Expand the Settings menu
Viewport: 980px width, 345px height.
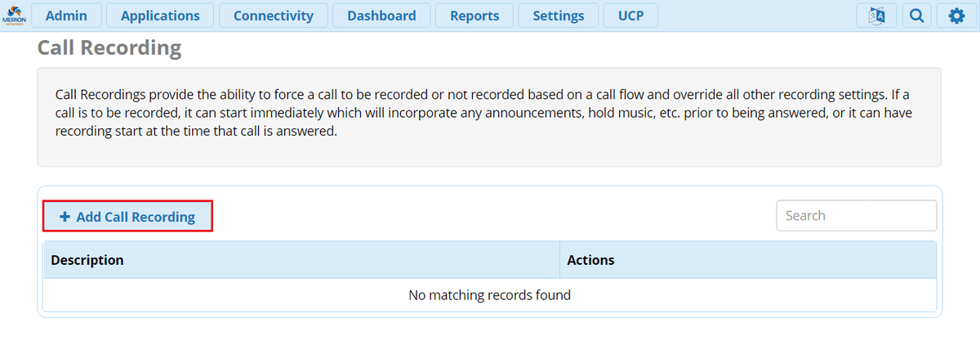(x=558, y=16)
